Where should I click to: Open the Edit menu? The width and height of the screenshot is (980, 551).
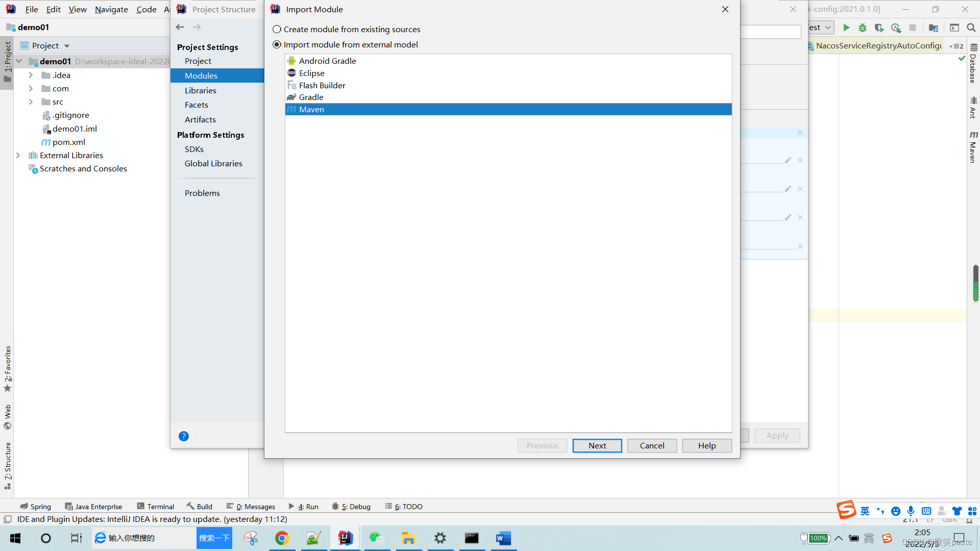[53, 9]
